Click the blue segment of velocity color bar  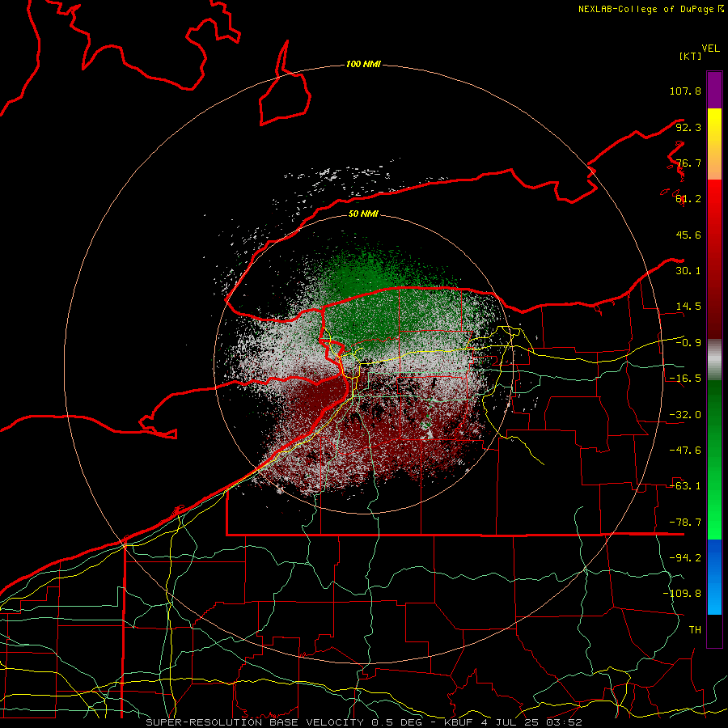point(714,577)
